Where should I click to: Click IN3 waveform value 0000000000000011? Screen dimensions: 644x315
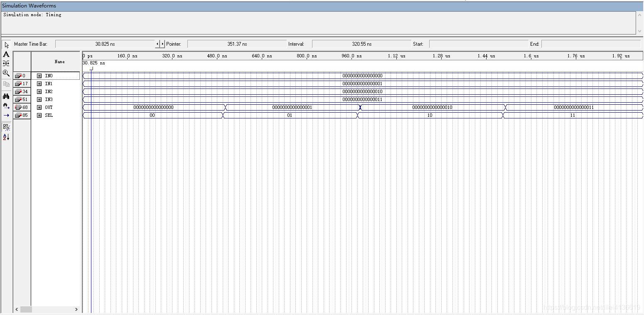[x=362, y=99]
